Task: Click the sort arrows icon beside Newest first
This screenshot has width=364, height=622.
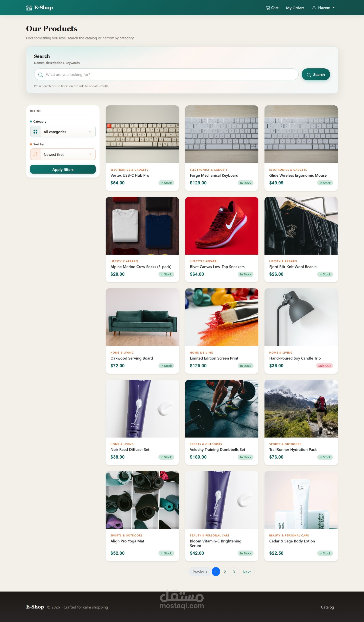Action: [36, 155]
